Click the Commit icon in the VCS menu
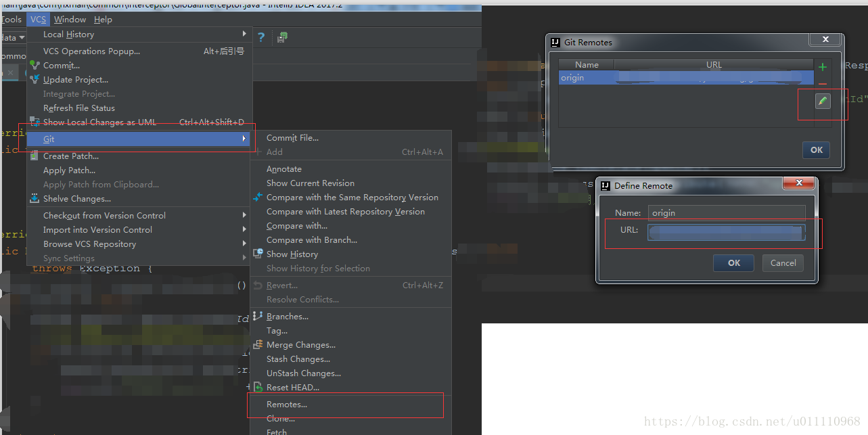Screen dimensions: 868x435 pos(35,65)
